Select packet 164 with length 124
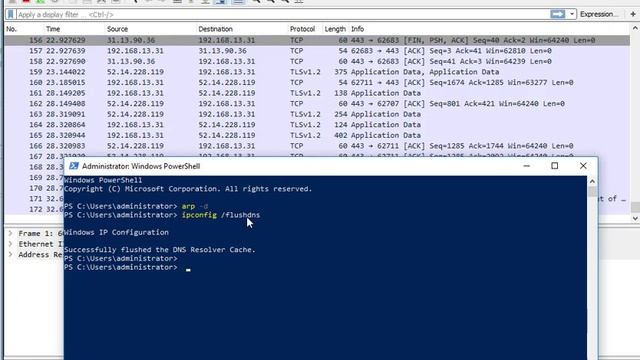Screen dimensions: 640x360 [317, 125]
